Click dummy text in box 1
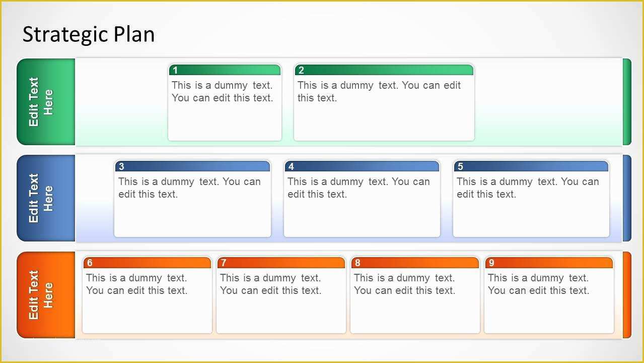 coord(222,92)
